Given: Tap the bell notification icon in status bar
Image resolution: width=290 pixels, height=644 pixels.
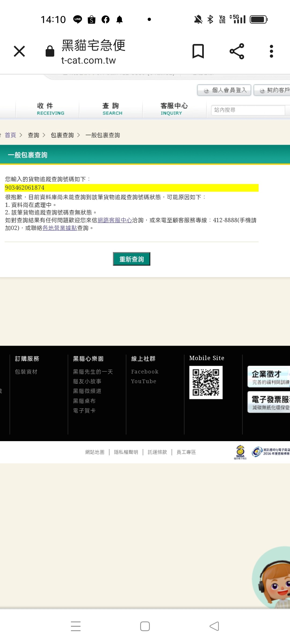Looking at the screenshot, I should click(x=119, y=19).
